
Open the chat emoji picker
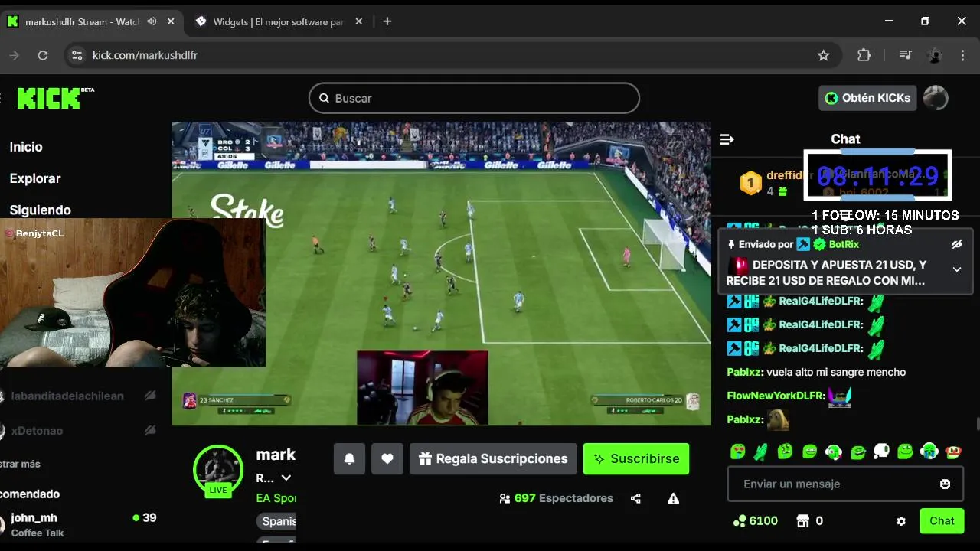[945, 484]
